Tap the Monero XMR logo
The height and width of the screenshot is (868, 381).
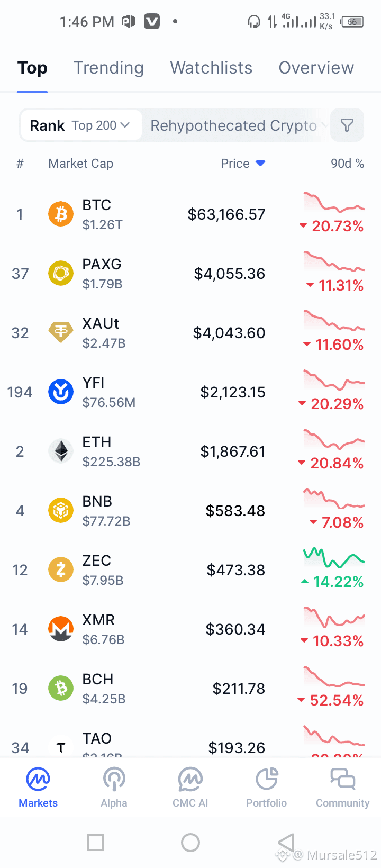coord(61,629)
